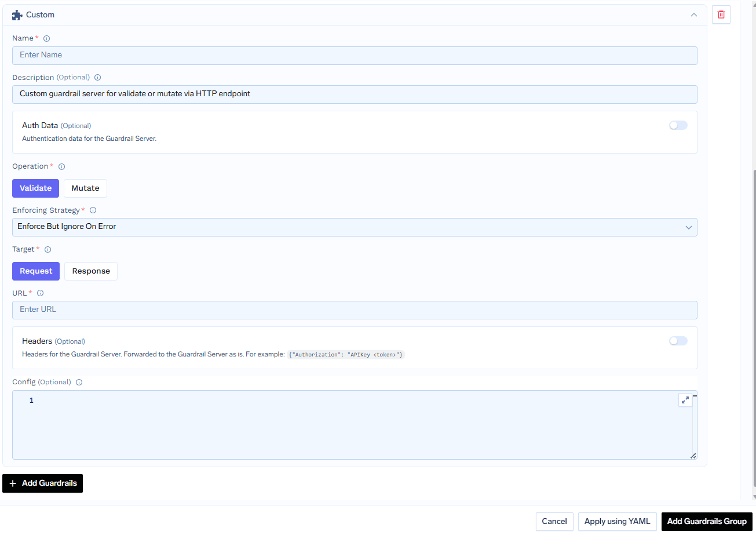Click the Custom puzzle piece icon

pos(17,15)
